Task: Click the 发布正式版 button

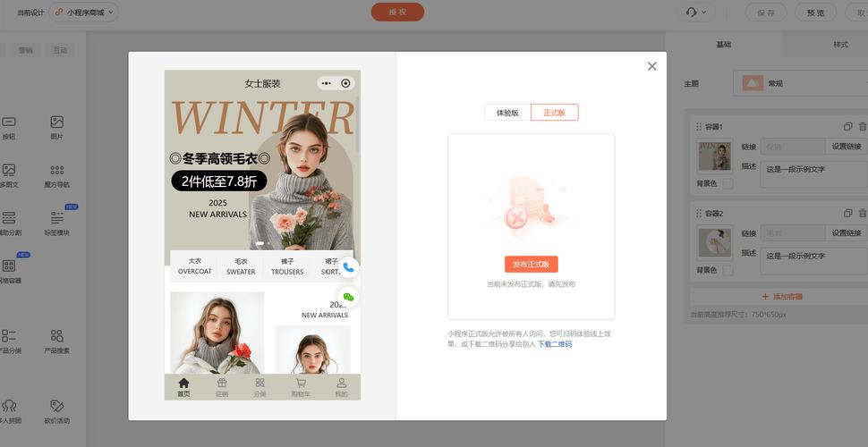Action: pos(531,265)
